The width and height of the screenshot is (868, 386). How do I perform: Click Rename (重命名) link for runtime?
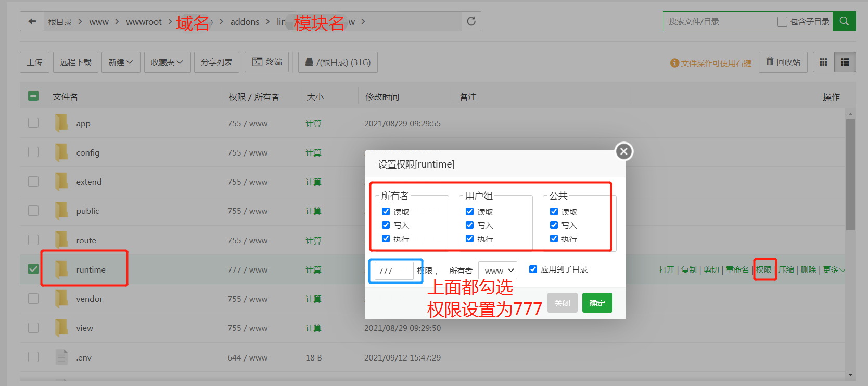(737, 269)
